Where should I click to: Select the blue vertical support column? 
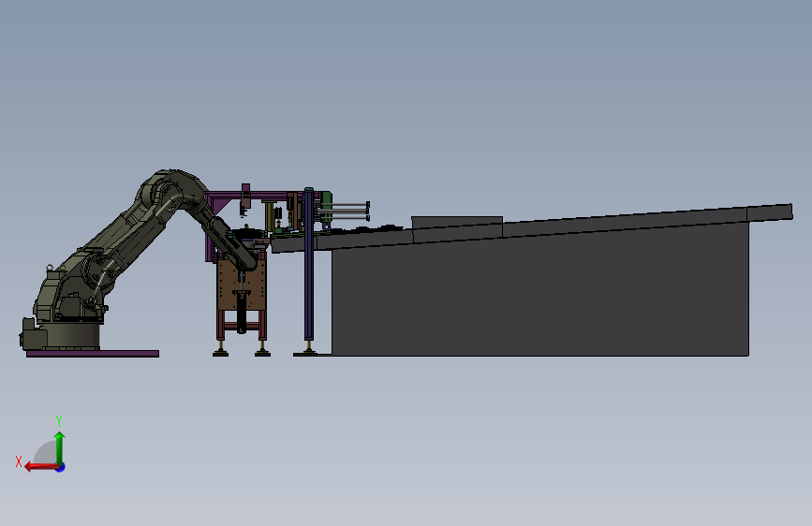309,265
